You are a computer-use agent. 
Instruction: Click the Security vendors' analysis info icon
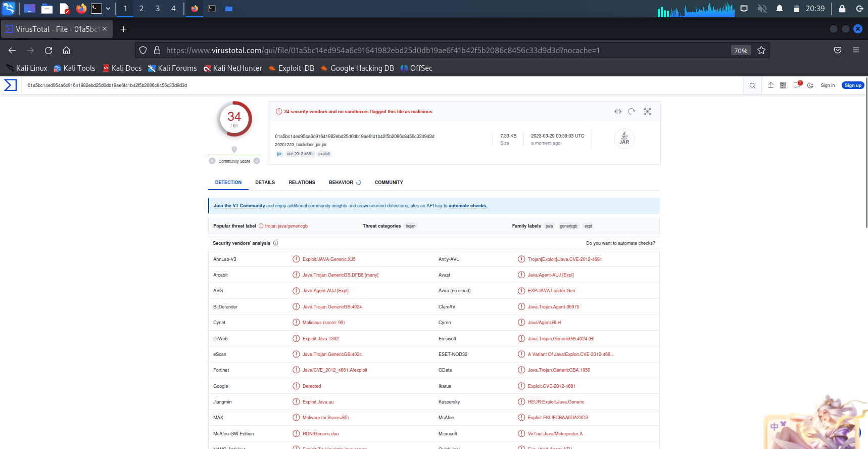point(276,243)
